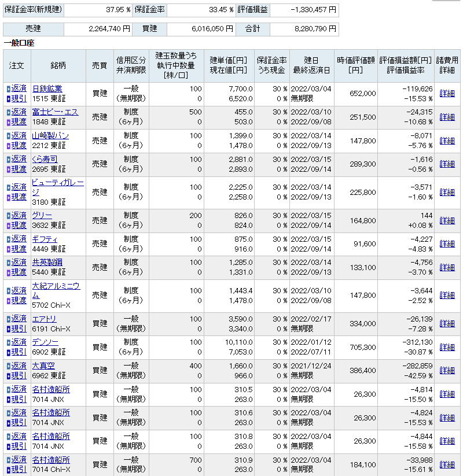Open the 富士ピー・エス stock page link
Viewport: 463px width, 476px height.
[55, 112]
